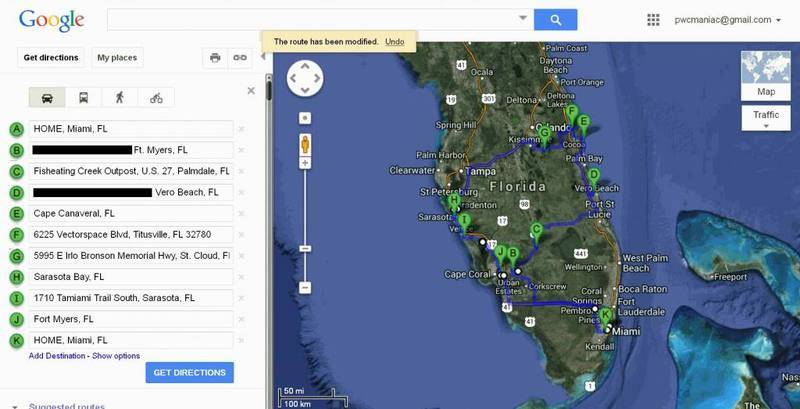Click the zoom slider handle
This screenshot has height=409, width=800.
(x=305, y=248)
